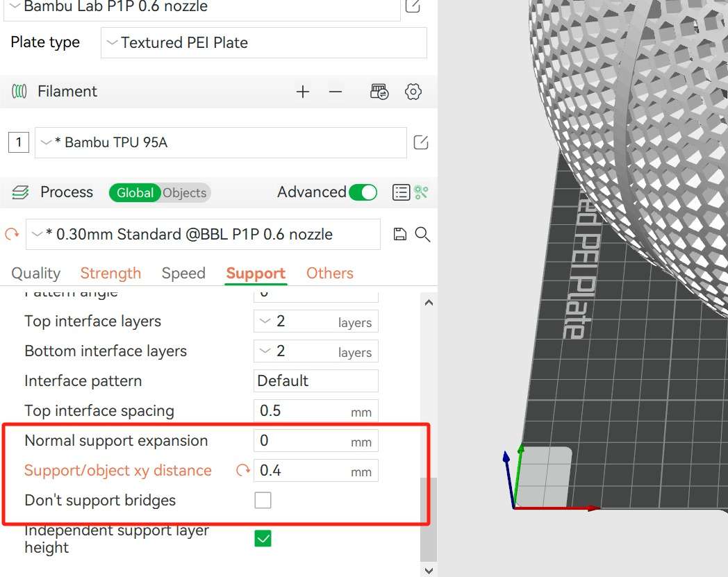Switch to the Strength tab
The height and width of the screenshot is (577, 728).
(x=110, y=274)
